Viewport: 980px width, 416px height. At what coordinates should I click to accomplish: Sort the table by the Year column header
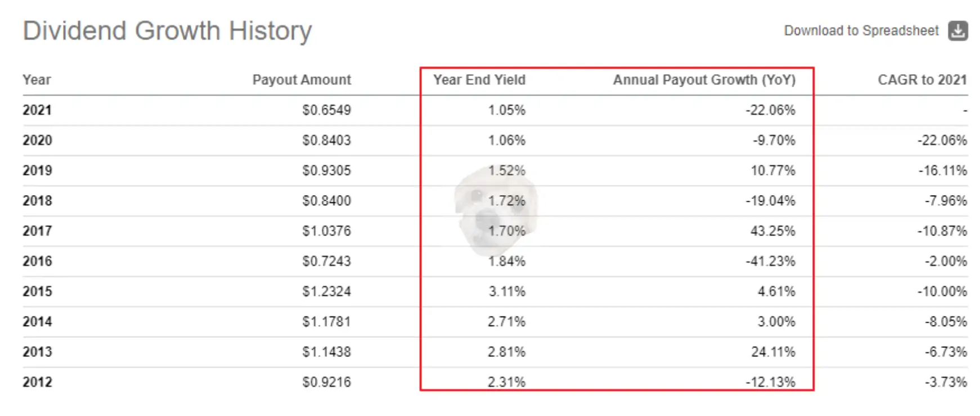tap(37, 80)
